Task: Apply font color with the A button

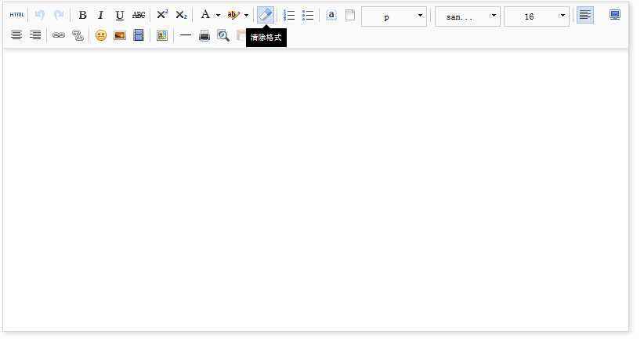Action: 205,15
